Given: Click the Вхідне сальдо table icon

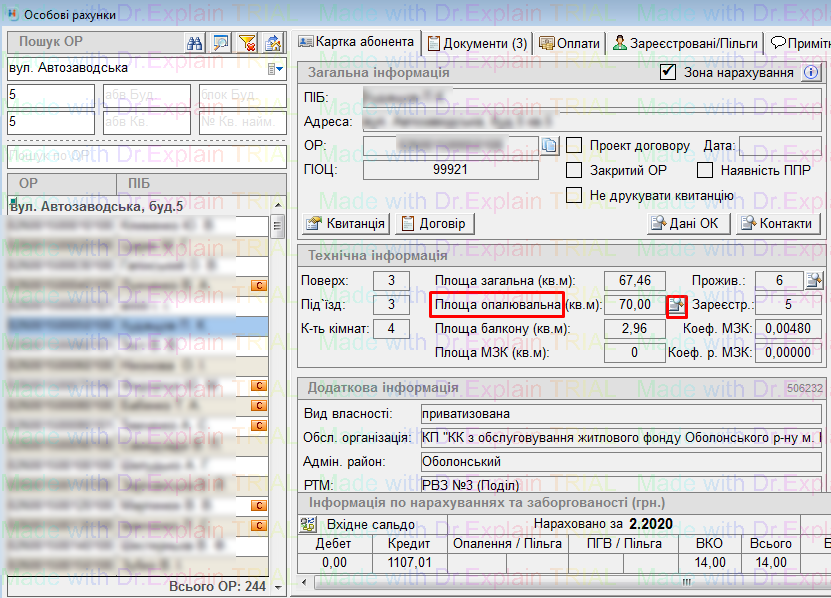Looking at the screenshot, I should (309, 524).
